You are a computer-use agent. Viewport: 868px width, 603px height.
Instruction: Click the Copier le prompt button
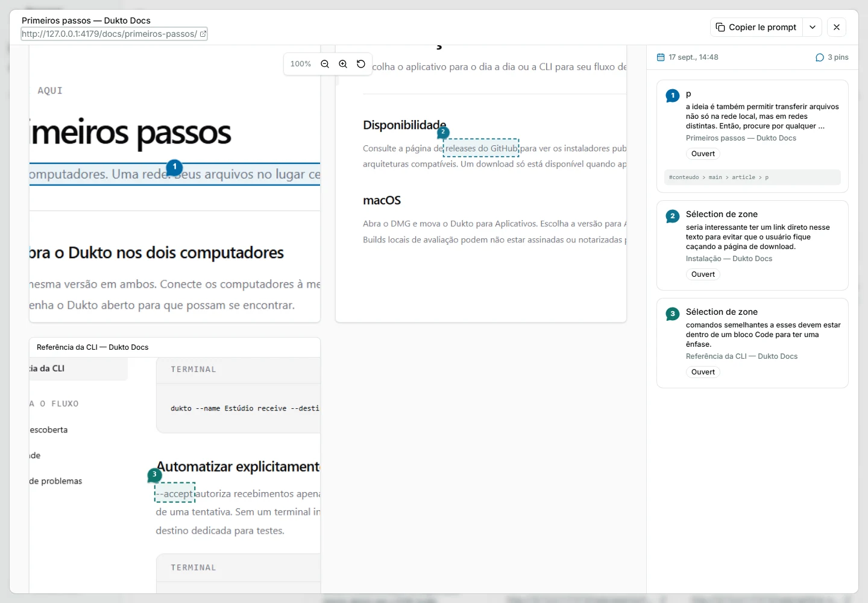click(x=756, y=27)
